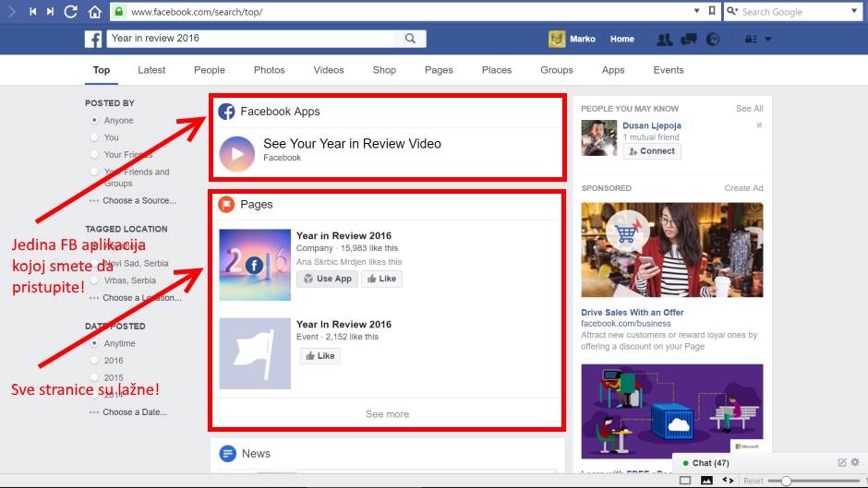Open search engine dropdown arrow
This screenshot has height=488, width=868.
pyautogui.click(x=853, y=11)
